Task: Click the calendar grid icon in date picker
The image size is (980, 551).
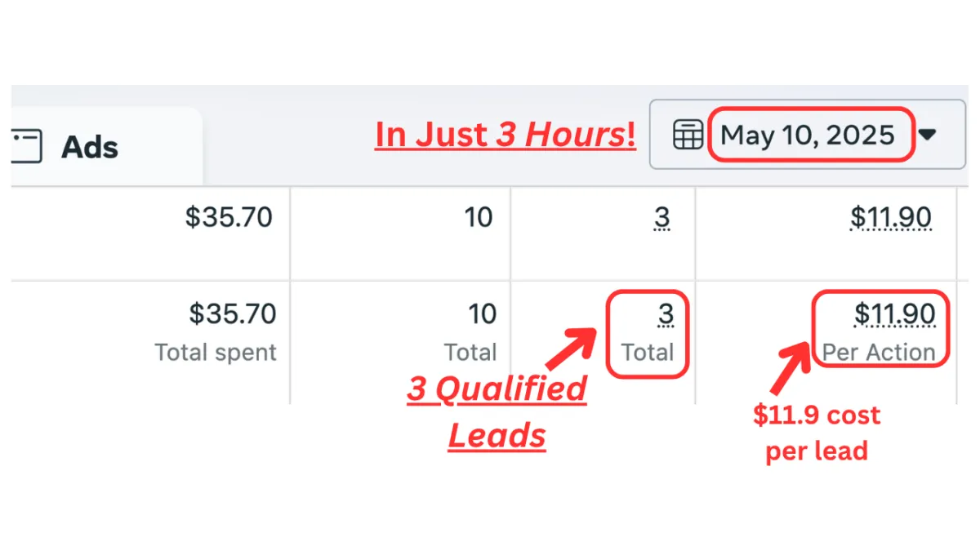Action: point(688,135)
